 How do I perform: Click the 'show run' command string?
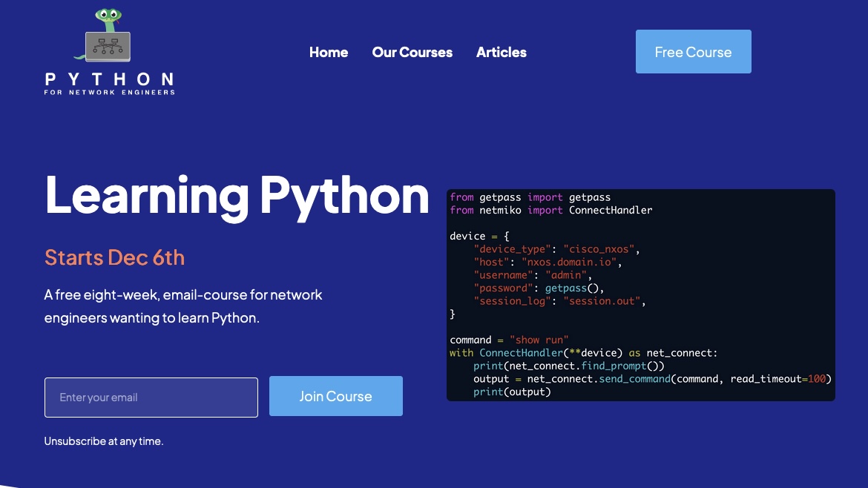tap(539, 340)
